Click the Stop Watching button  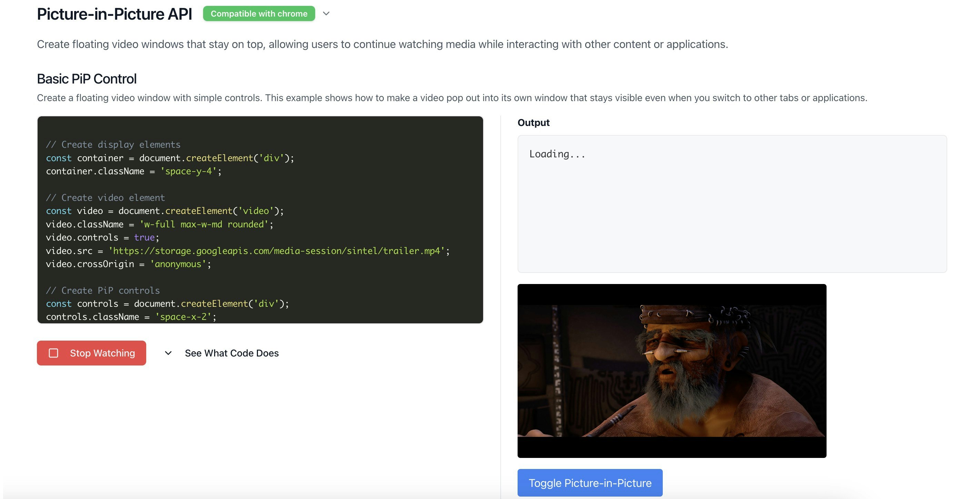(x=91, y=353)
